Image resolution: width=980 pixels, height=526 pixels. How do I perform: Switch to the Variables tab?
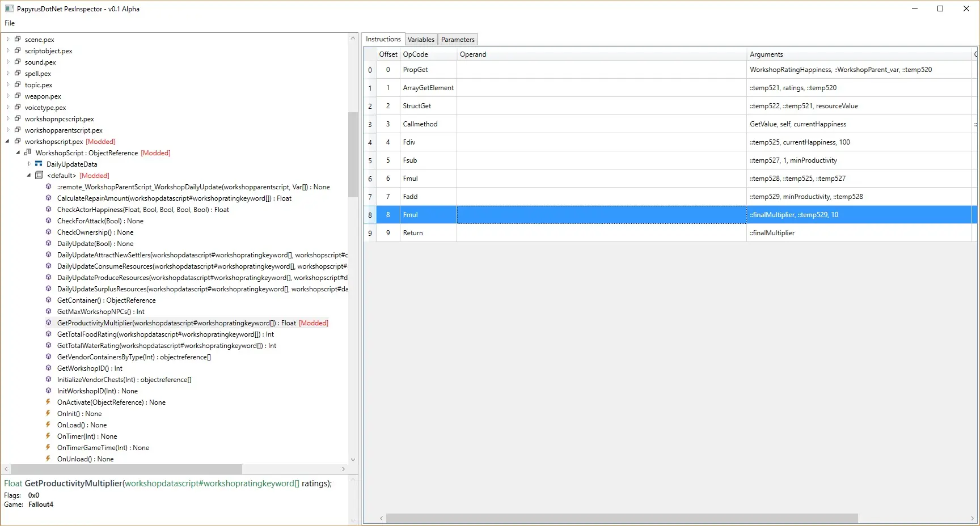pyautogui.click(x=421, y=39)
